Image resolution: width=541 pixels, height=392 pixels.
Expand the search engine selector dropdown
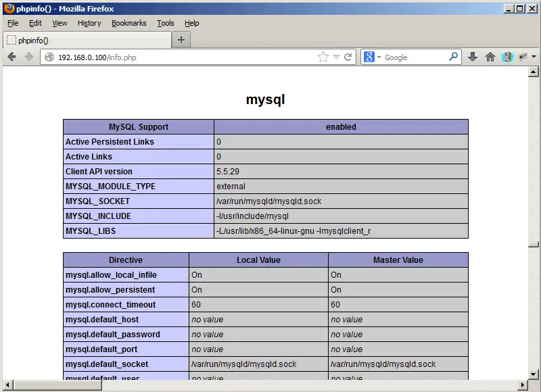tap(379, 57)
